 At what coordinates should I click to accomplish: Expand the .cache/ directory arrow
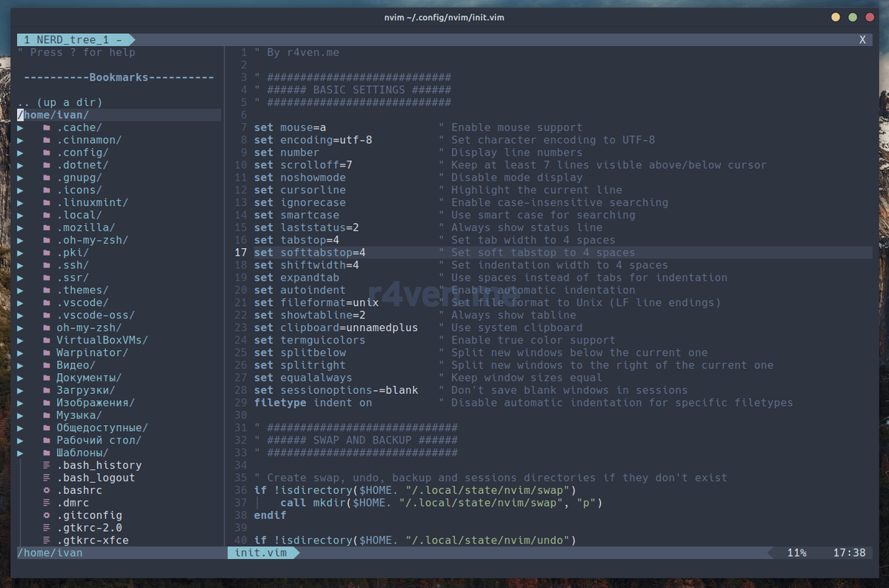(x=21, y=127)
